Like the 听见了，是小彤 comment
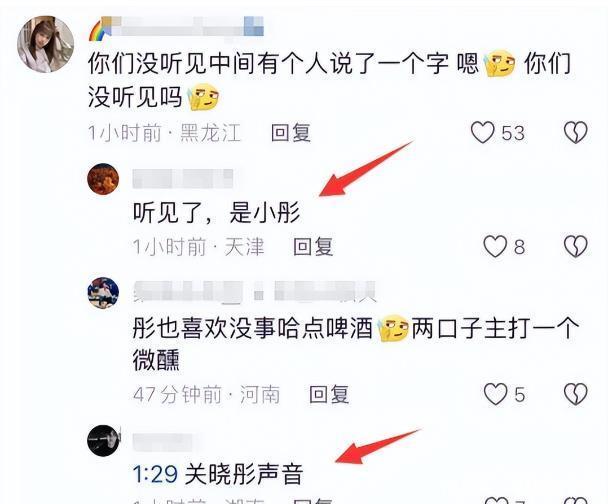 pyautogui.click(x=495, y=246)
